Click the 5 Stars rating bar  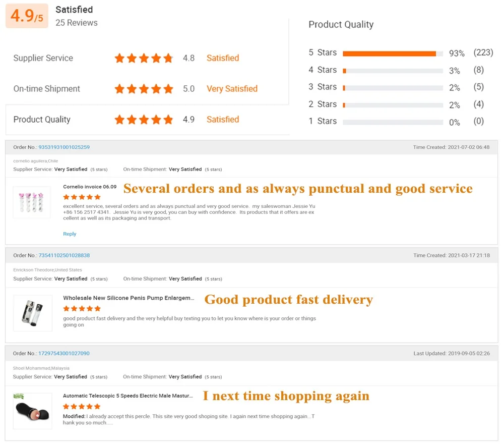[x=392, y=53]
